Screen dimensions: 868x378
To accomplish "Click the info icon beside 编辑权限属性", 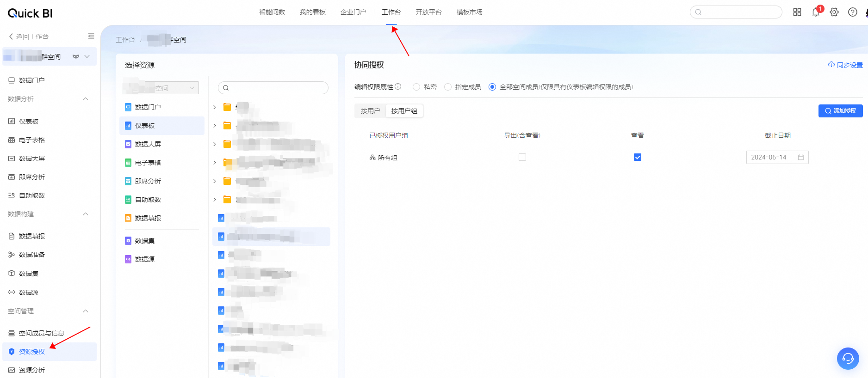I will tap(398, 86).
